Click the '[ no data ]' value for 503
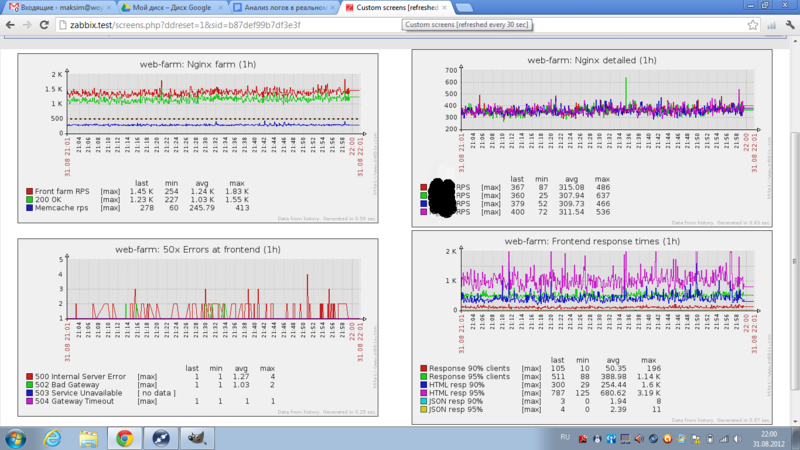Image resolution: width=800 pixels, height=450 pixels. click(x=156, y=393)
